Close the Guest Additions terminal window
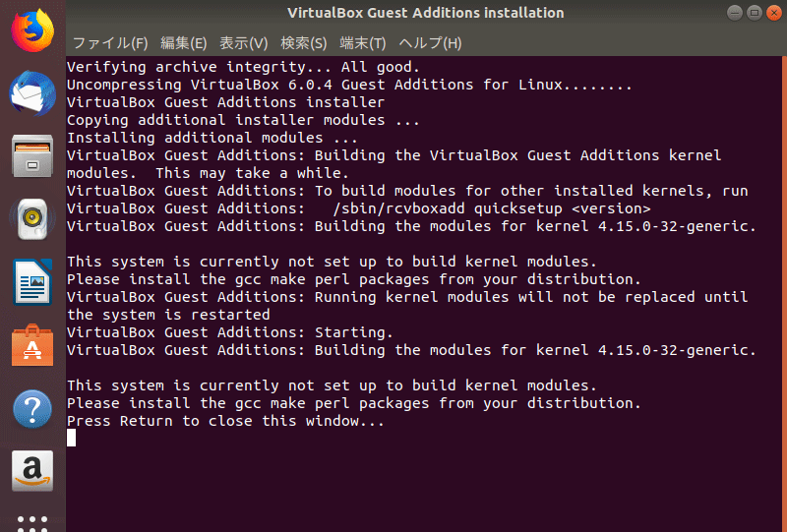This screenshot has width=787, height=532. 774,13
